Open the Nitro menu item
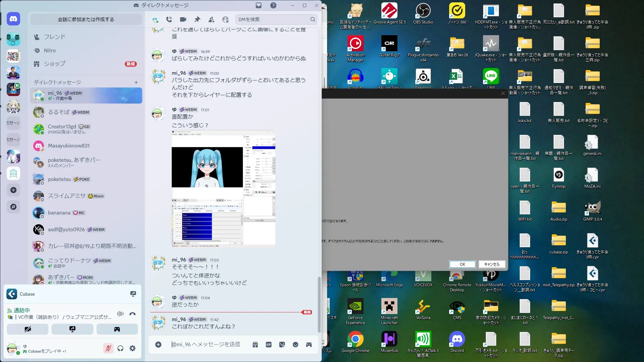 [x=50, y=51]
